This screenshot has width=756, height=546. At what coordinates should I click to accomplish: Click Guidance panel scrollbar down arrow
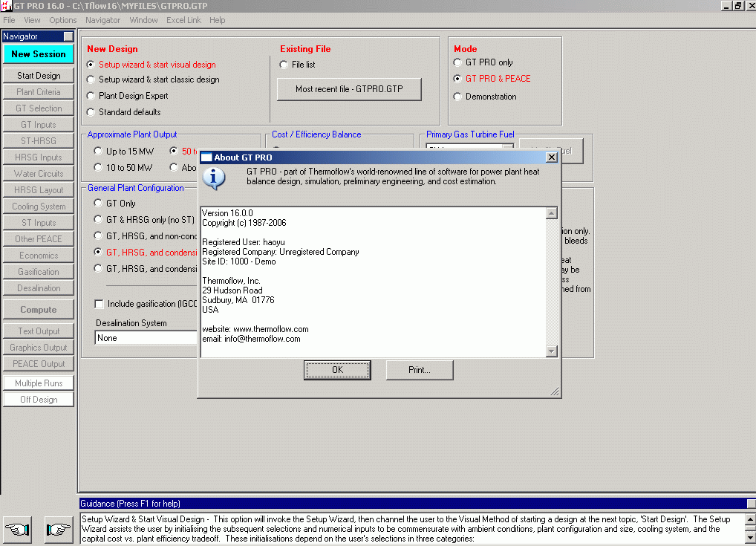tap(751, 538)
